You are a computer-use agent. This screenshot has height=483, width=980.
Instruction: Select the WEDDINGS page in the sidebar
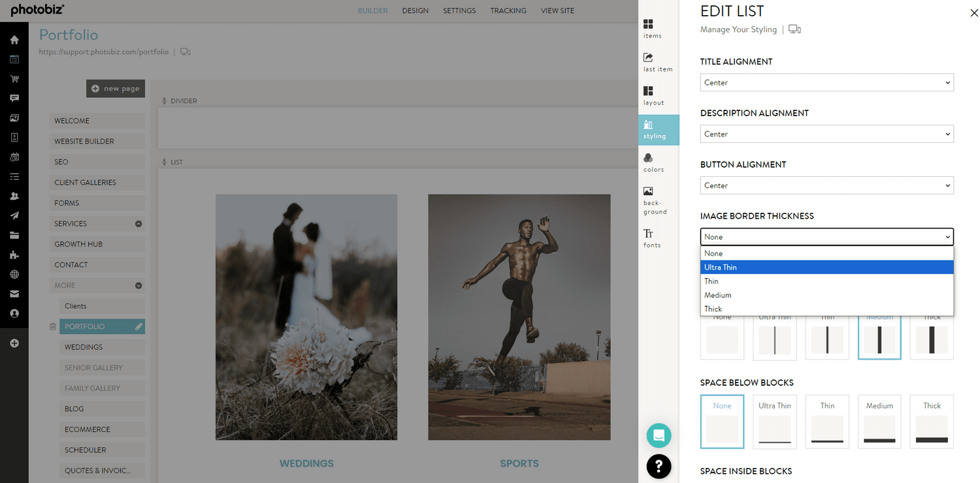pos(102,347)
